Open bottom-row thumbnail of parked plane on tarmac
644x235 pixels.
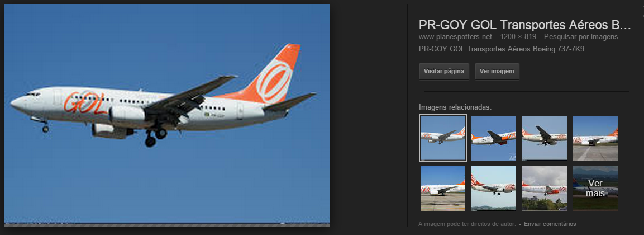point(443,189)
